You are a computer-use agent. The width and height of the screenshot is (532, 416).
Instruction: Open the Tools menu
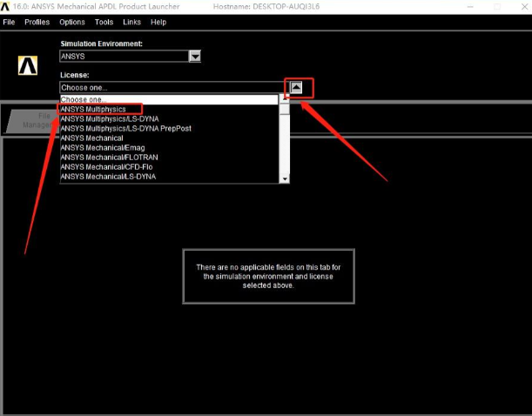click(x=104, y=22)
